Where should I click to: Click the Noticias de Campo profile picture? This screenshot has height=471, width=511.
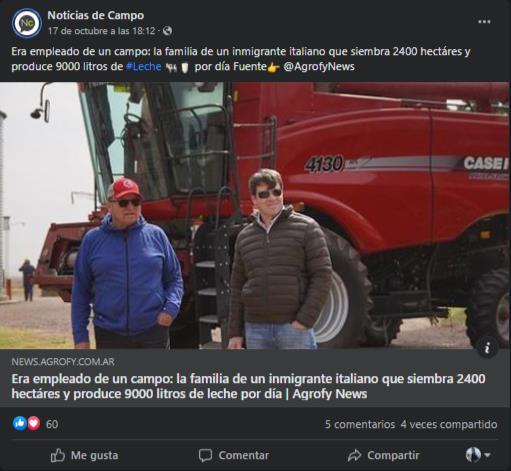pos(27,23)
